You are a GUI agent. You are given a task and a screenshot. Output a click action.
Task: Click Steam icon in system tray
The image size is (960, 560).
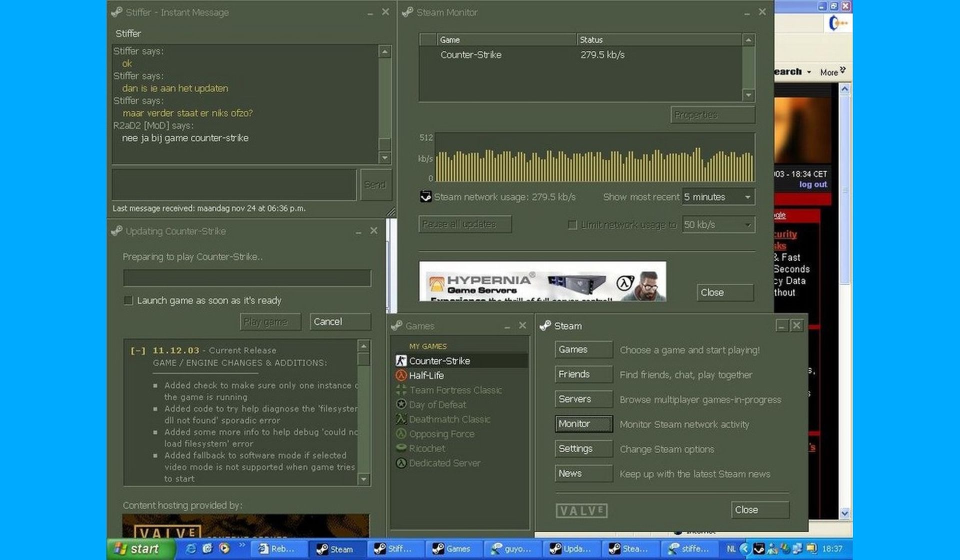758,548
